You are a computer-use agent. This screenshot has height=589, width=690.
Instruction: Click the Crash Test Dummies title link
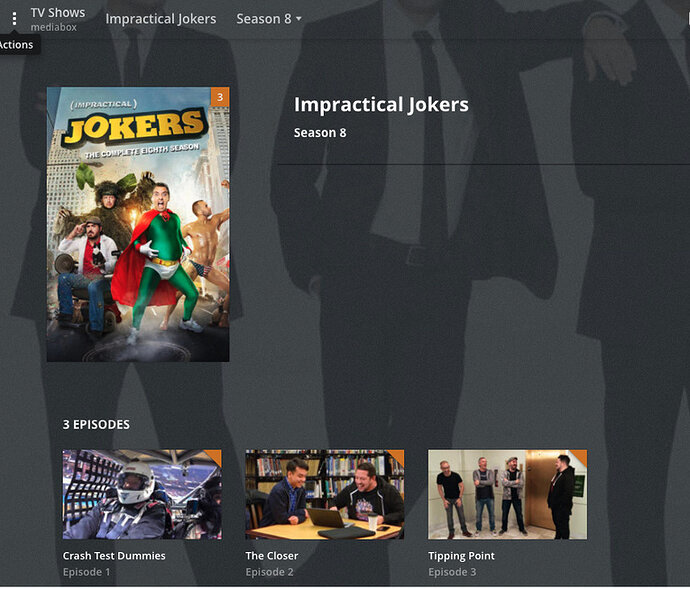click(x=114, y=556)
